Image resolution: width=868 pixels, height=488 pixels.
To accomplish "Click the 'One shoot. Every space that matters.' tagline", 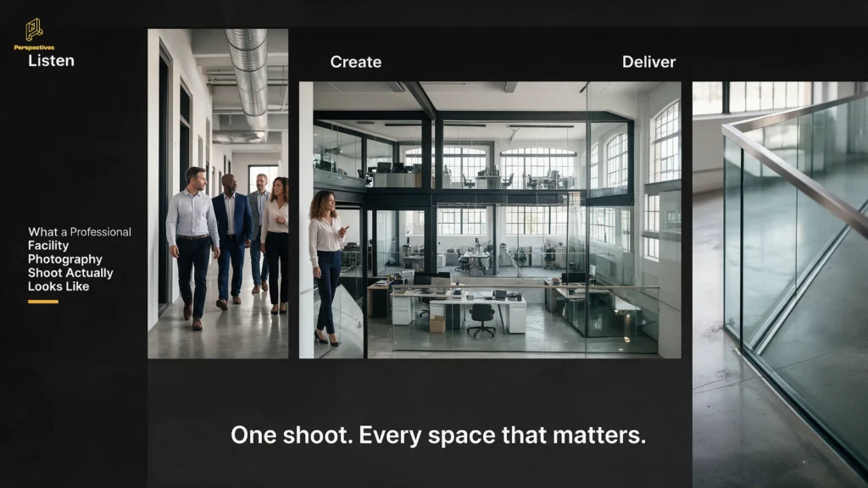I will 438,435.
